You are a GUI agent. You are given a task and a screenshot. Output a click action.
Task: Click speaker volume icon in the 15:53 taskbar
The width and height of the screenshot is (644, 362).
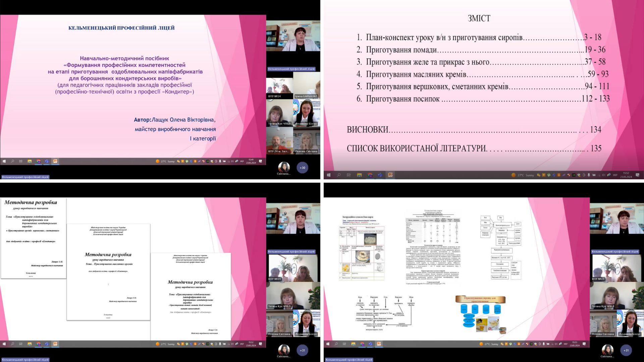coord(556,344)
